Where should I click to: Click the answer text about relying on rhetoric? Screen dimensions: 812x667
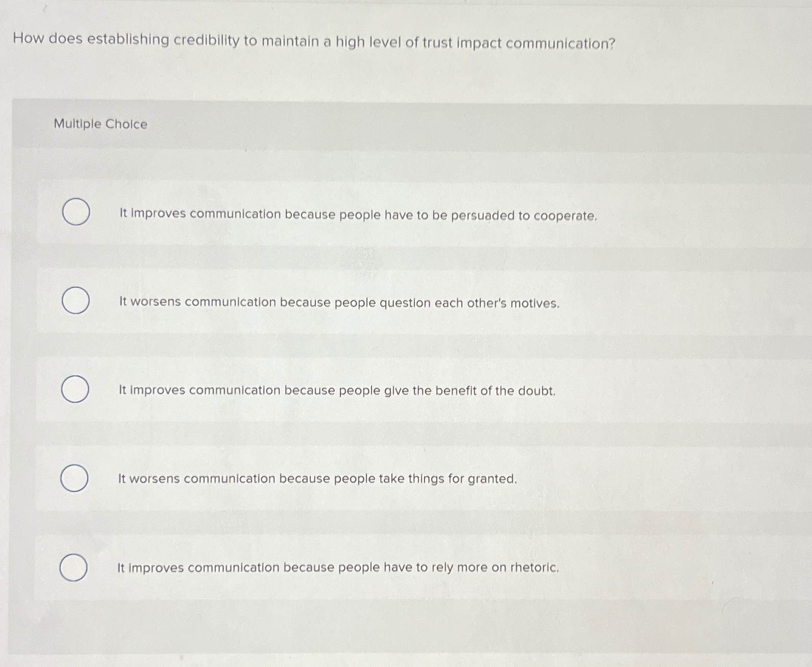pos(339,567)
